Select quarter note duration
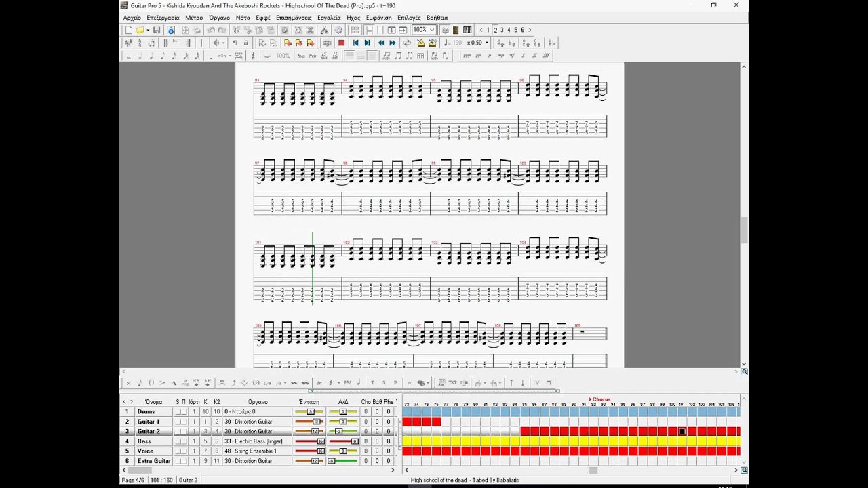This screenshot has height=488, width=868. 151,56
